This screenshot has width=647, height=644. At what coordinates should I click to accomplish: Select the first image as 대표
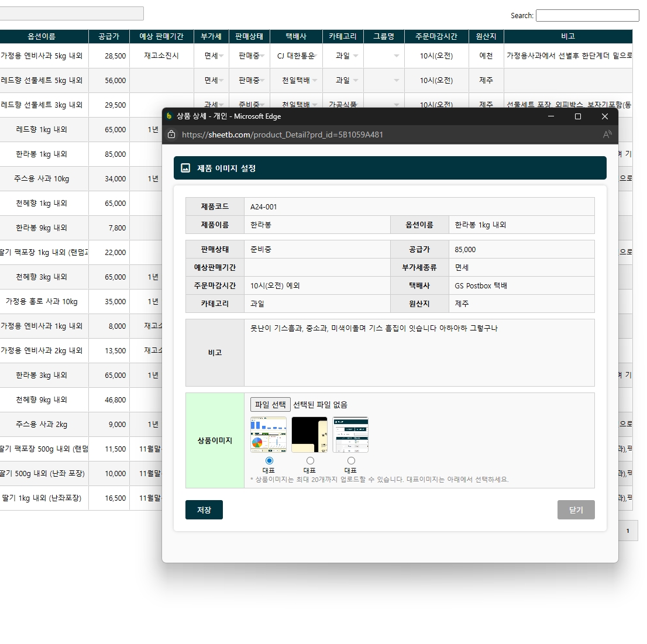(x=269, y=460)
